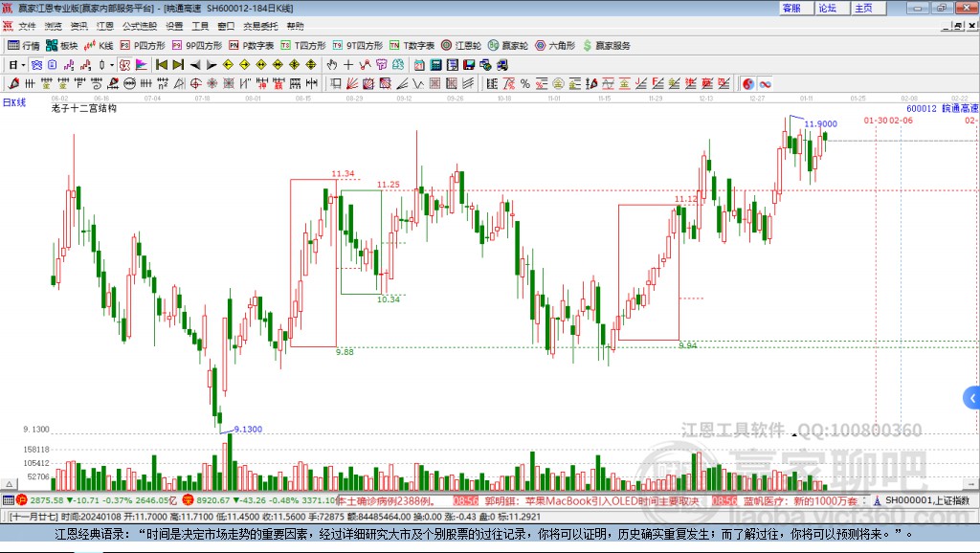Select the red pencil draw tool
This screenshot has width=980, height=553.
[x=13, y=84]
